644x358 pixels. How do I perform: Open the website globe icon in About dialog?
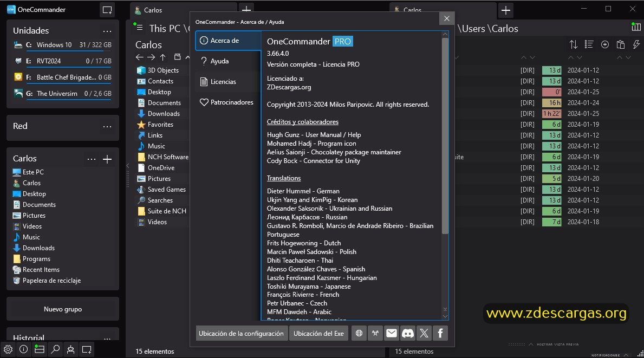point(359,334)
